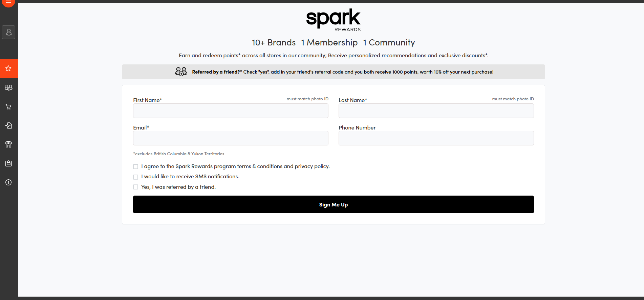Click the referral friends icon in banner
Screen dimensions: 644x300
click(x=181, y=72)
